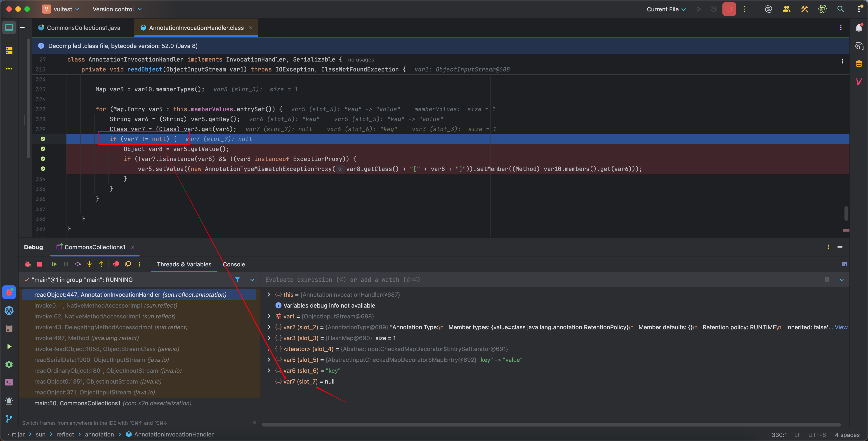Select Threads & Variables tab
Viewport: 868px width, 441px height.
(184, 264)
